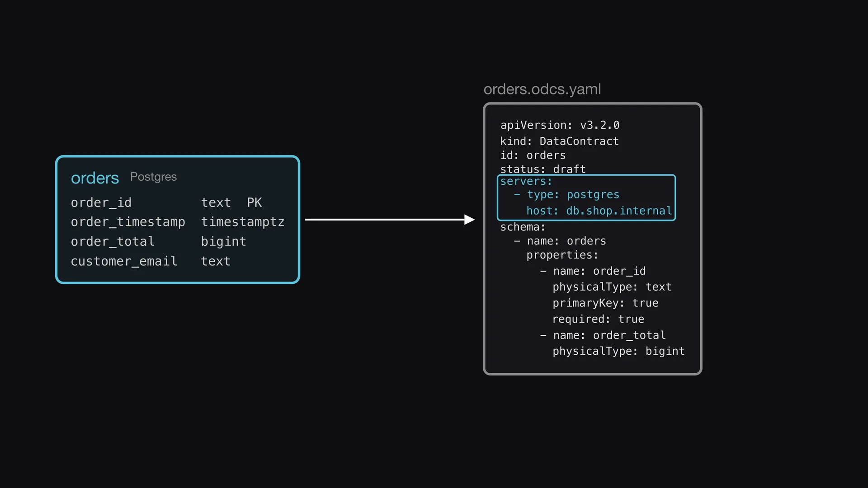Select the 'id: orders' line
This screenshot has height=488, width=868.
coord(533,155)
